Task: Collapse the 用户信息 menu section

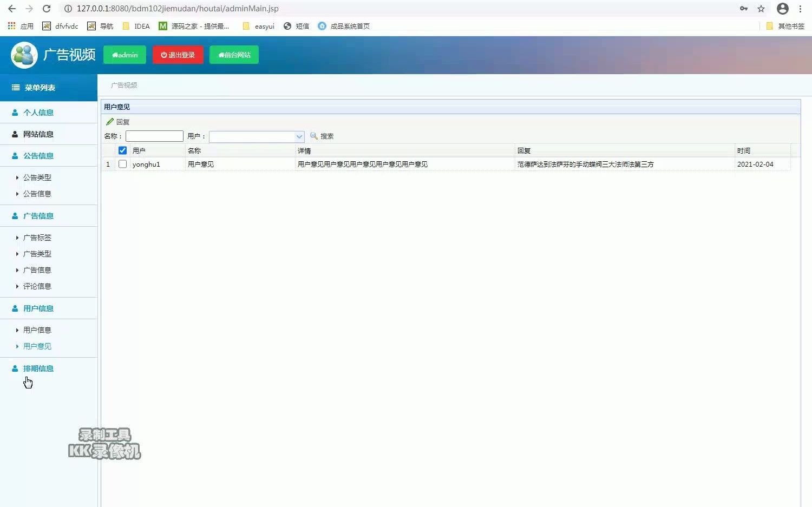Action: [49, 308]
